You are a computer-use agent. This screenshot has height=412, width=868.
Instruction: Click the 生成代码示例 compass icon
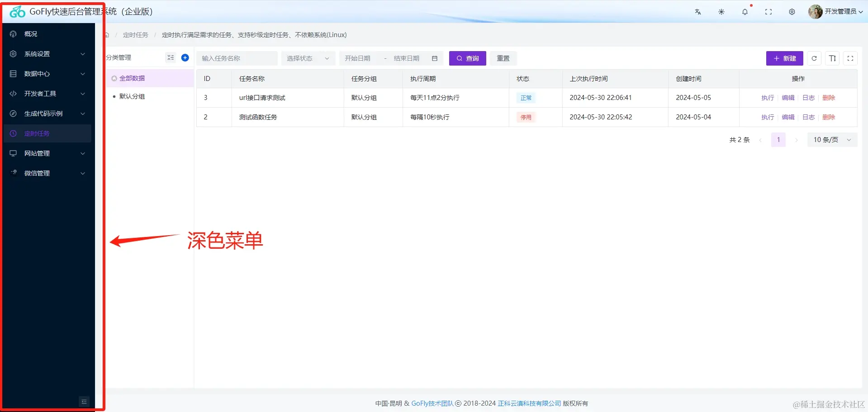click(13, 114)
